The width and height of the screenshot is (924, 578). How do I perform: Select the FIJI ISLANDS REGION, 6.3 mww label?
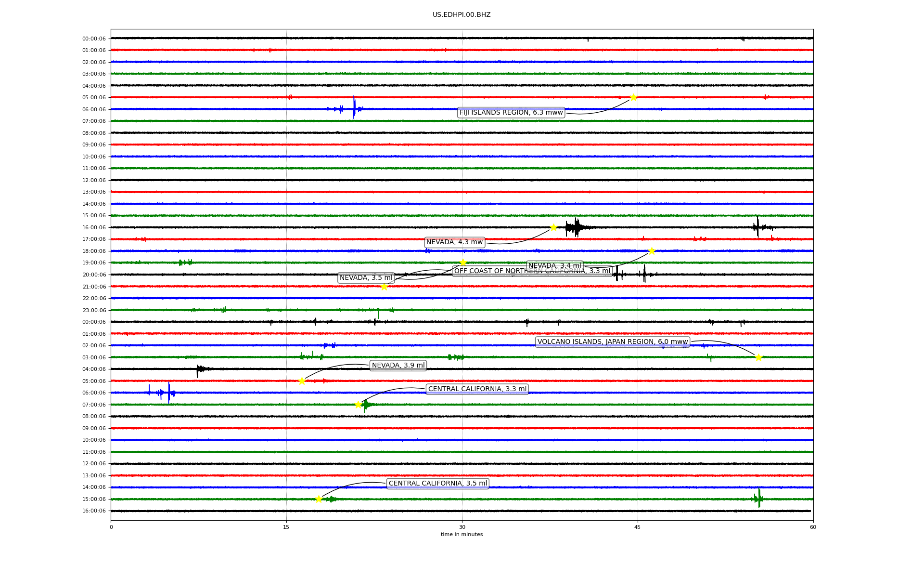pyautogui.click(x=511, y=113)
